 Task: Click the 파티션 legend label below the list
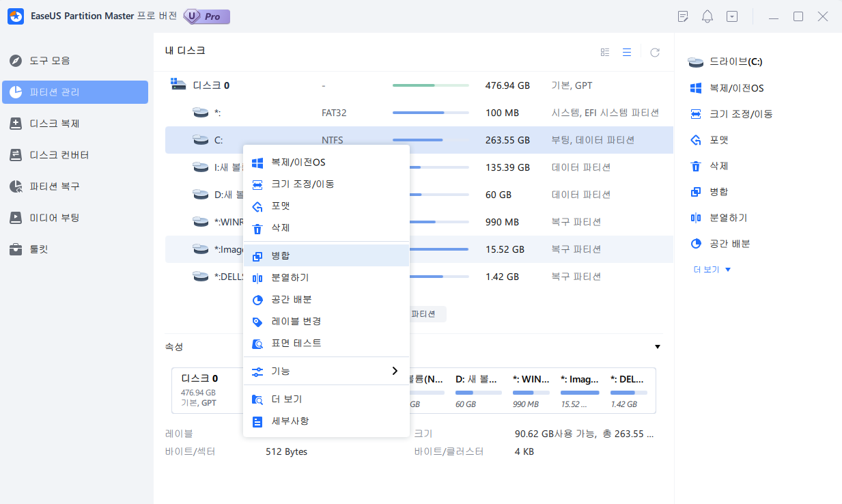[x=423, y=314]
